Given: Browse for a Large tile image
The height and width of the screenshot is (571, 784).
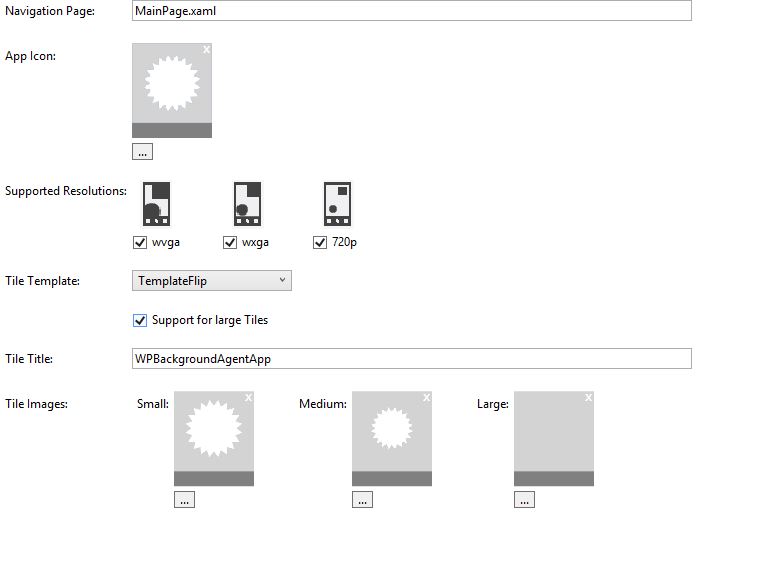Looking at the screenshot, I should pos(524,500).
